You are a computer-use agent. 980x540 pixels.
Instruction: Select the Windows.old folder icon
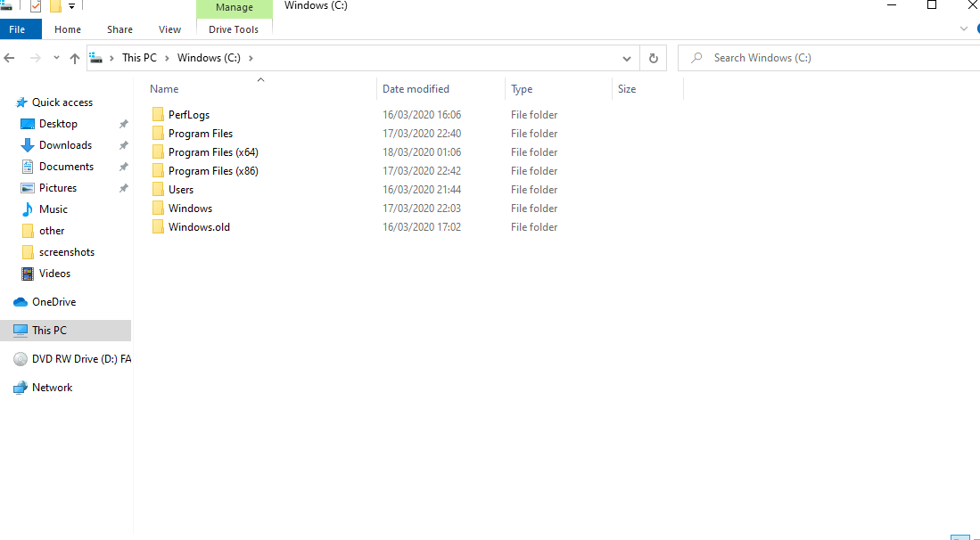click(x=158, y=226)
